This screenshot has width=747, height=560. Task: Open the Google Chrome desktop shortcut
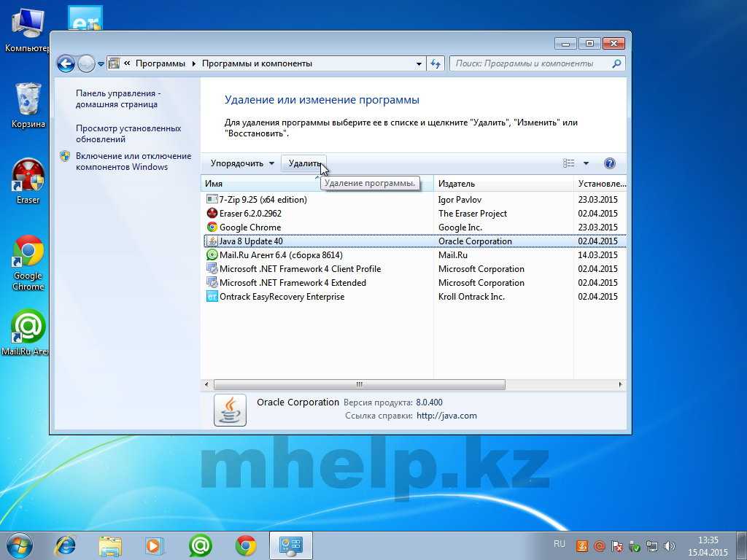28,262
